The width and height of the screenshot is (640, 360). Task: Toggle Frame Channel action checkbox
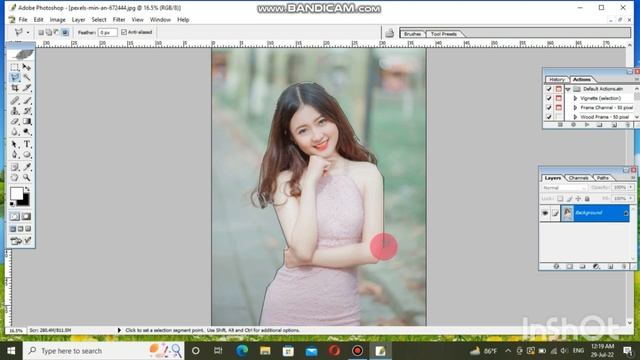click(x=549, y=108)
